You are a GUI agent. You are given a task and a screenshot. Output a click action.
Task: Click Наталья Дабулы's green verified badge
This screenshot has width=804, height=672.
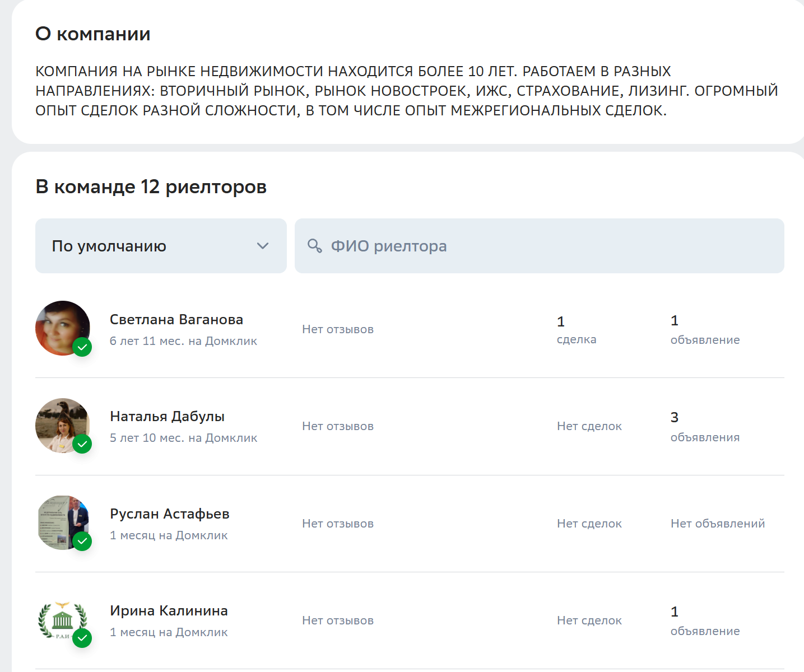82,444
